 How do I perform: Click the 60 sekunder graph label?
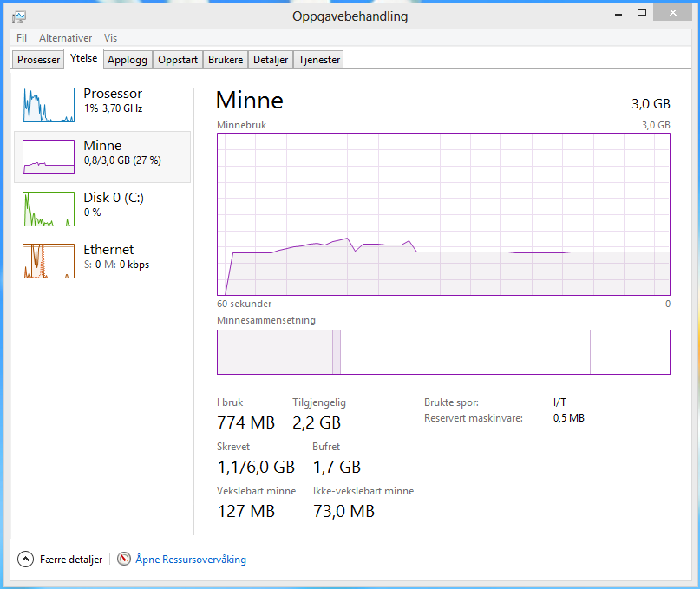(245, 304)
